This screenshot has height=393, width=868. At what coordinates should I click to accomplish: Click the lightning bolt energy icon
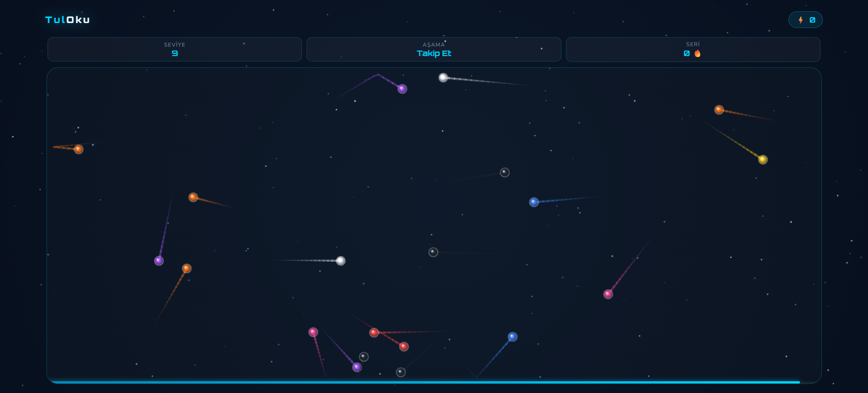coord(801,20)
